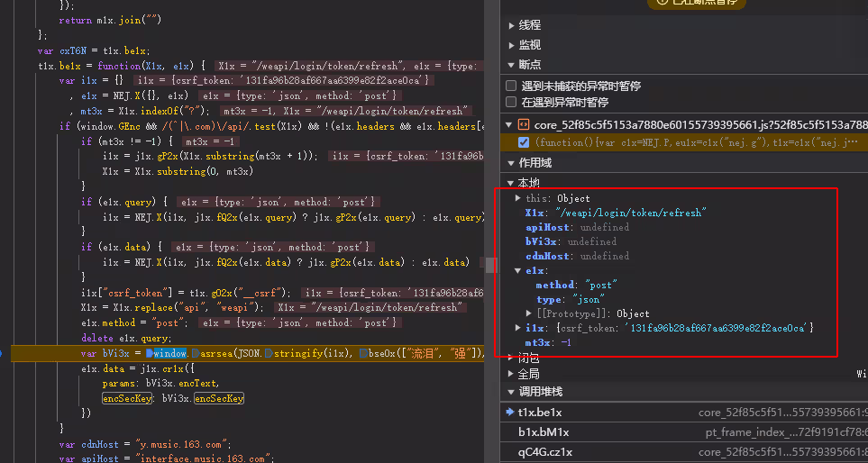868x463 pixels.
Task: Enable 在遇到异常时暂停 checkbox
Action: tap(512, 103)
